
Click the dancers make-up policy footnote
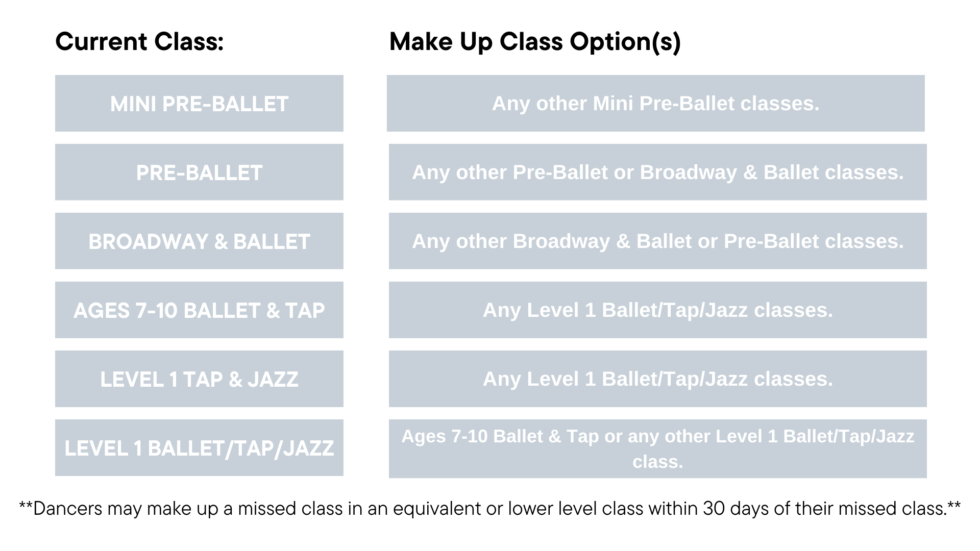coord(490,509)
